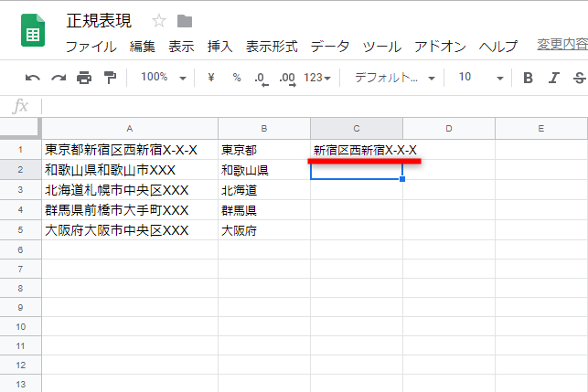The width and height of the screenshot is (588, 392).
Task: Select row 12 header
Action: point(21,365)
